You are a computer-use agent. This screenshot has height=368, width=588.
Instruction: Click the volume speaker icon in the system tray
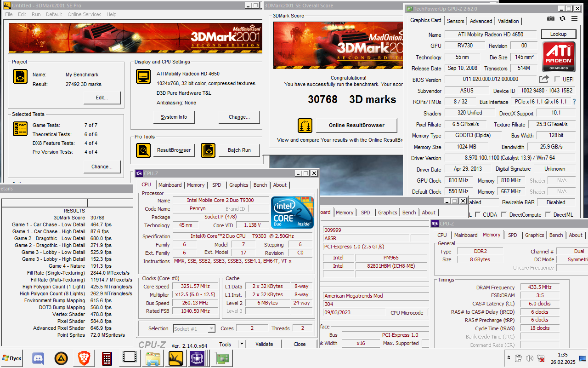click(x=530, y=358)
